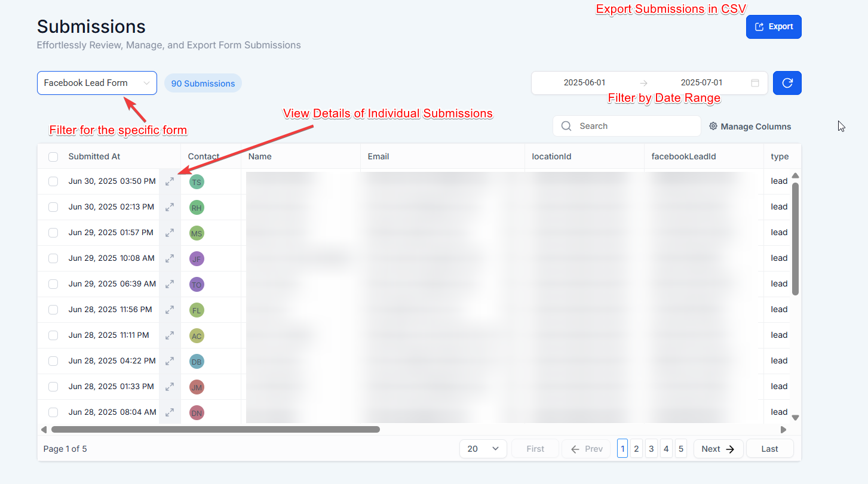
Task: Click the locationId column header
Action: [551, 156]
